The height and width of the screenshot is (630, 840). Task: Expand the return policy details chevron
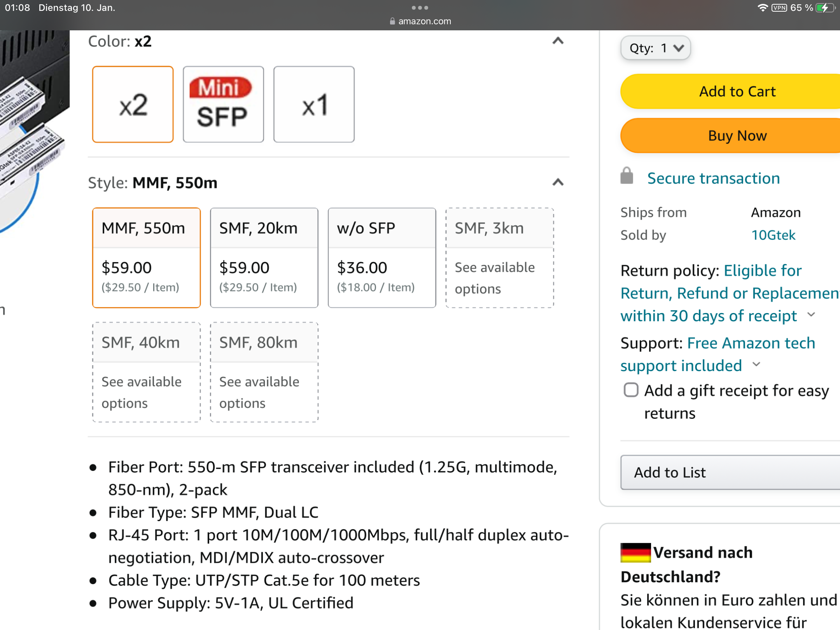click(811, 315)
